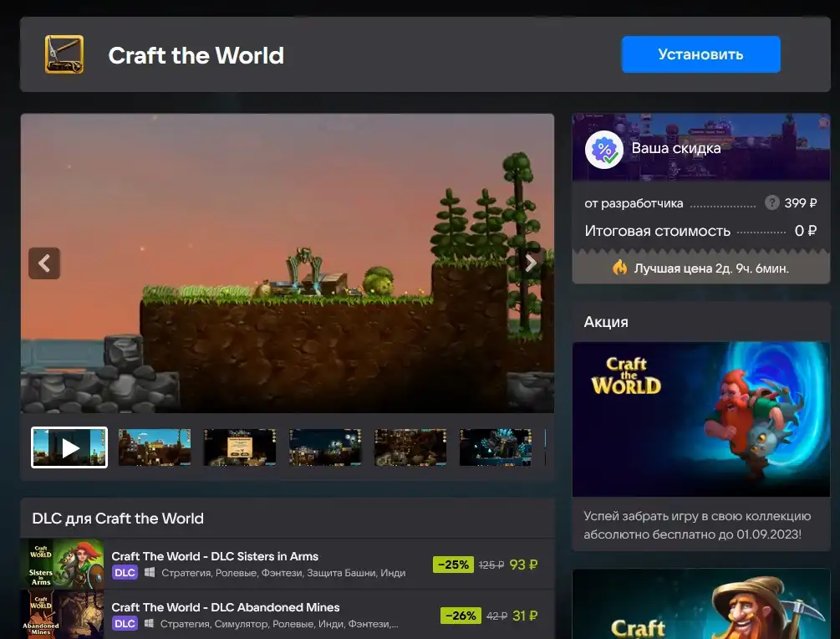This screenshot has width=840, height=639.
Task: Click Windows icon on Sisters in Arms row
Action: [x=150, y=573]
